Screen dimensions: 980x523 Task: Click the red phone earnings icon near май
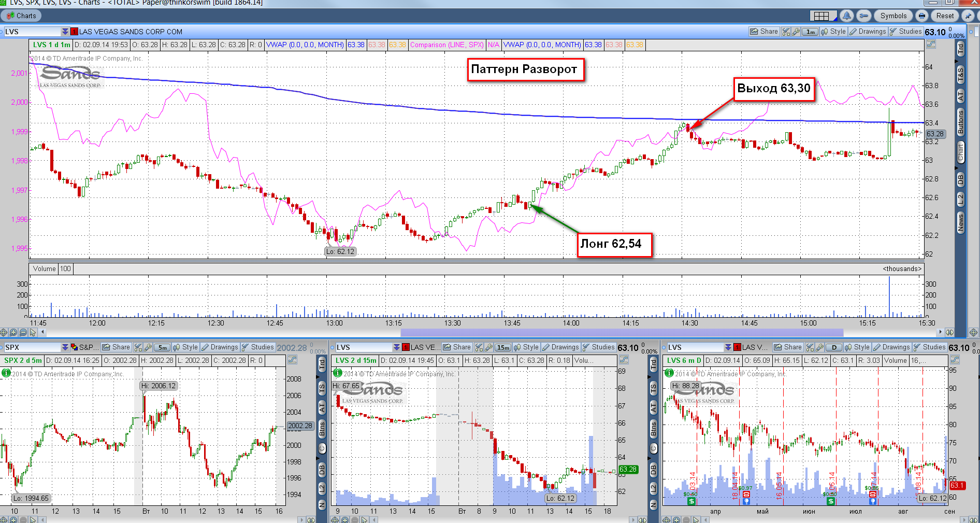pos(746,494)
